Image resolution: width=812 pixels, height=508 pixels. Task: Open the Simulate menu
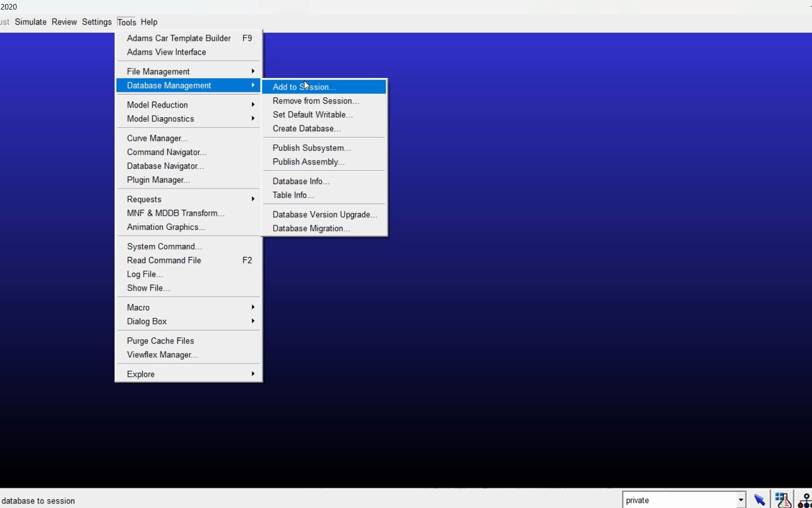(x=31, y=22)
